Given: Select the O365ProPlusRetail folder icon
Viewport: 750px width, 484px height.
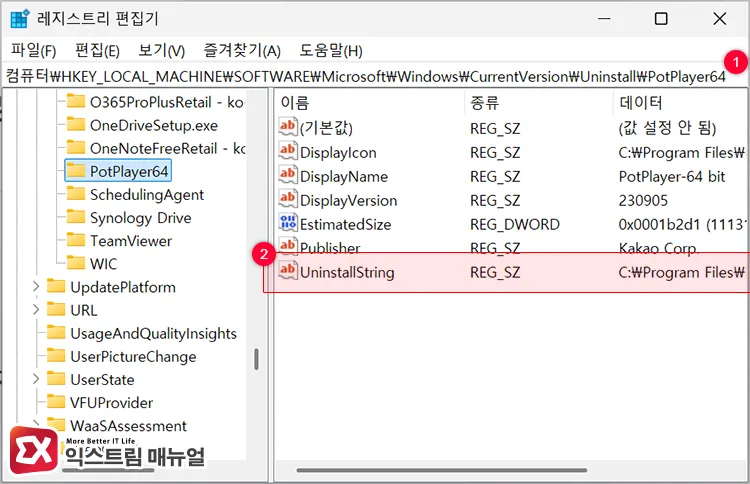Looking at the screenshot, I should [x=76, y=101].
